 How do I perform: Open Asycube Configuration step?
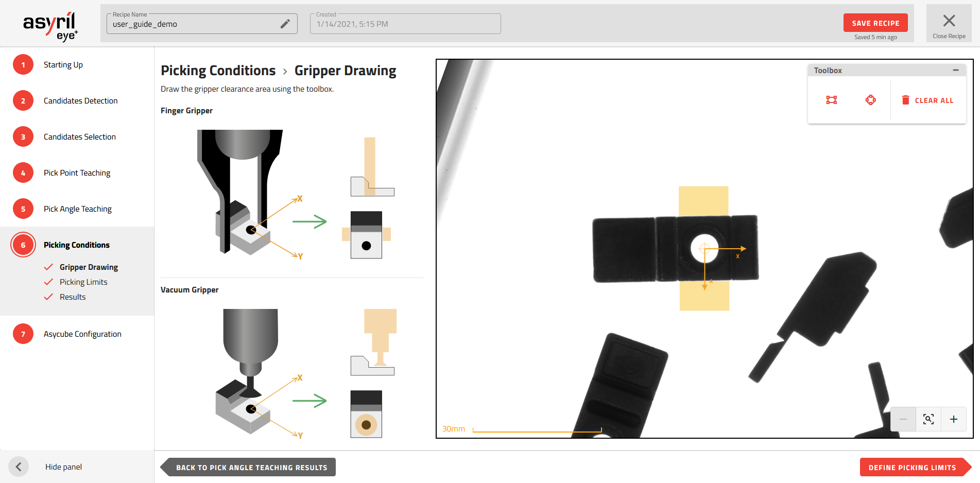pyautogui.click(x=82, y=334)
